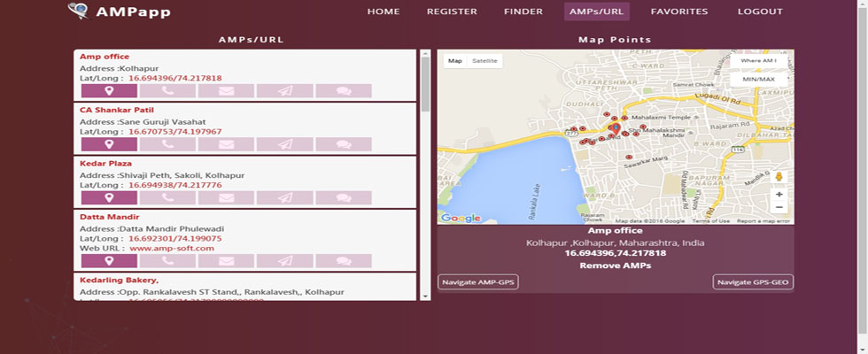
Task: Click the Kedarling Bakery title
Action: (x=119, y=281)
